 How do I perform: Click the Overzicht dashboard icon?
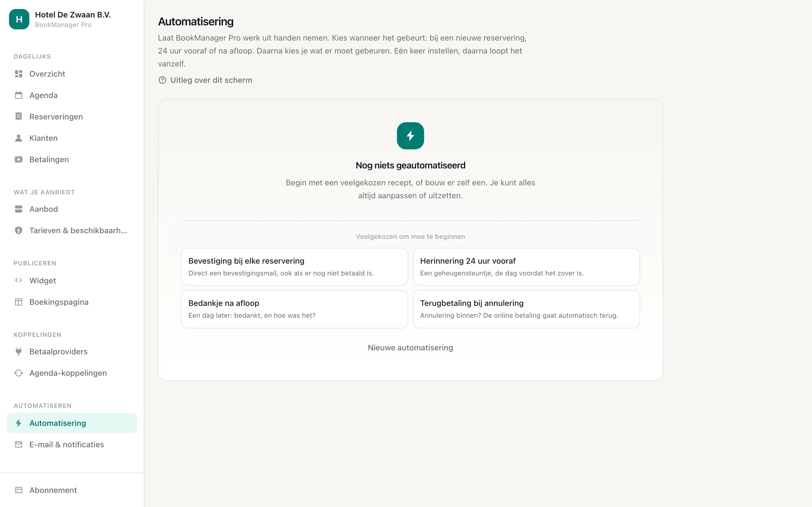18,74
